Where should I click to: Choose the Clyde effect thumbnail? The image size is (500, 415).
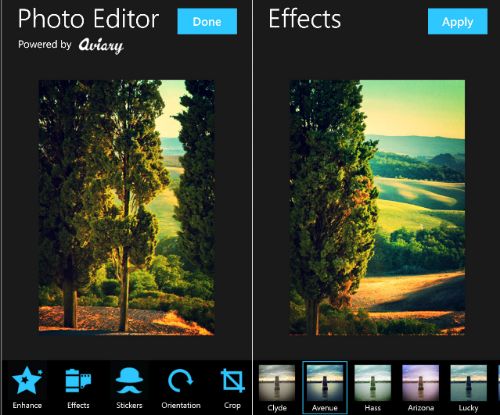pyautogui.click(x=277, y=383)
